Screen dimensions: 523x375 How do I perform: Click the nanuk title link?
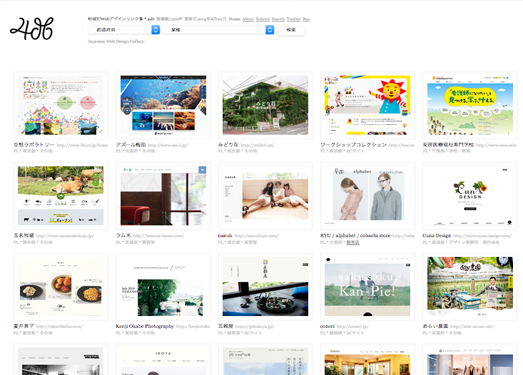(x=225, y=236)
